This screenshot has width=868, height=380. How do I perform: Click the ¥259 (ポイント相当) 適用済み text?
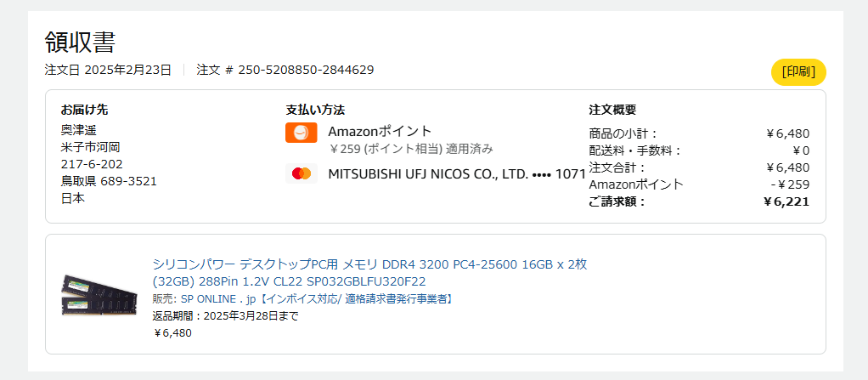pos(411,149)
